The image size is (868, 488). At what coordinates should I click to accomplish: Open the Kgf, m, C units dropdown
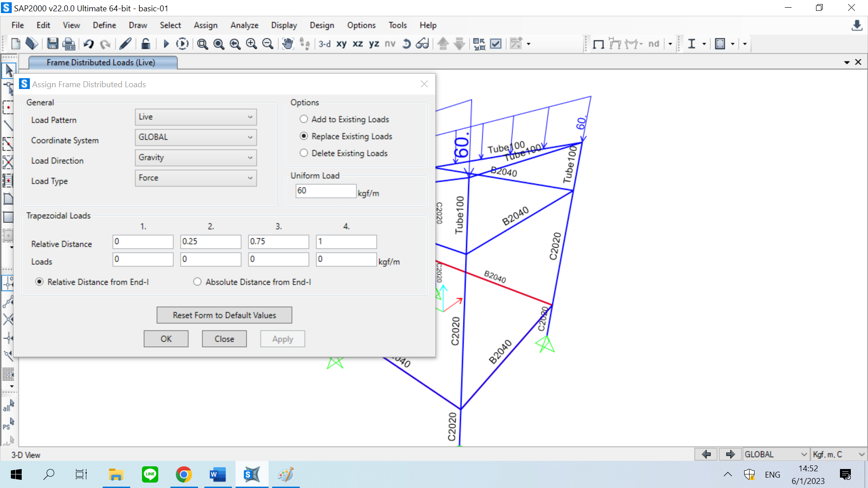pyautogui.click(x=838, y=454)
